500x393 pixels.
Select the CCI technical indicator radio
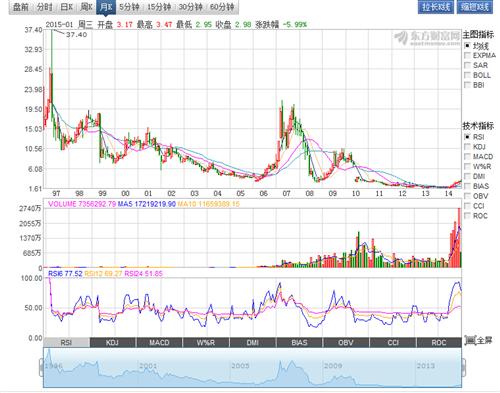coord(468,206)
